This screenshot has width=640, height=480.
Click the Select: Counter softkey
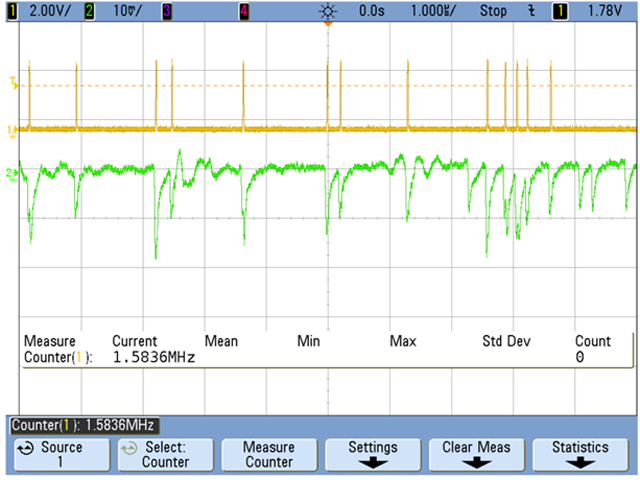(166, 455)
